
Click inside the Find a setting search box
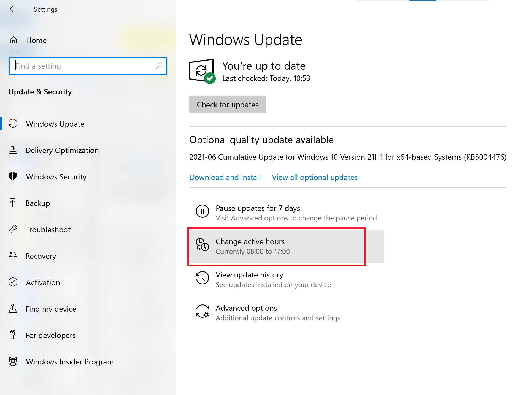point(88,66)
